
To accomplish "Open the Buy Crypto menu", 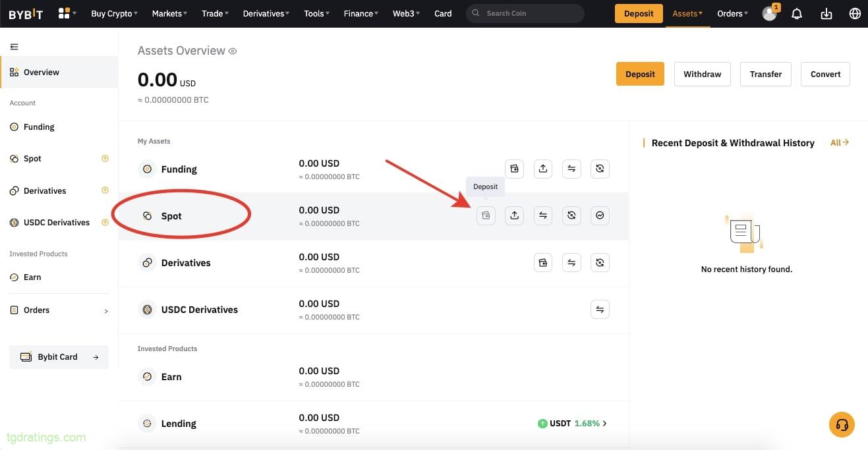I will coord(114,13).
